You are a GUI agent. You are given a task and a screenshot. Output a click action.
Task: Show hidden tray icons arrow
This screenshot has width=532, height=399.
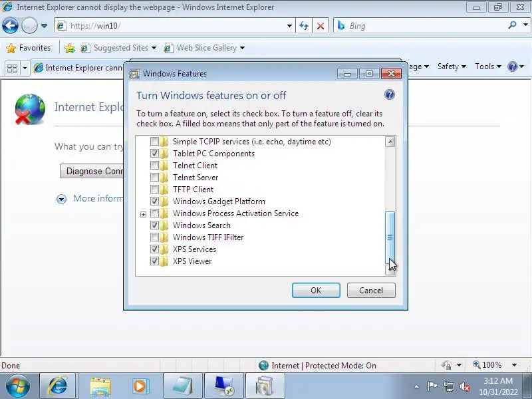point(416,386)
